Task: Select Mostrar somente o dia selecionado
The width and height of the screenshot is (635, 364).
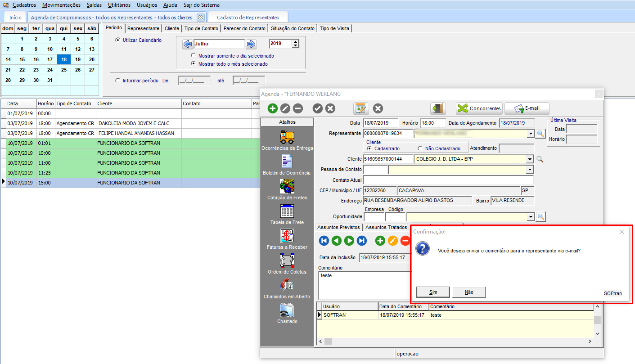Action: [194, 56]
